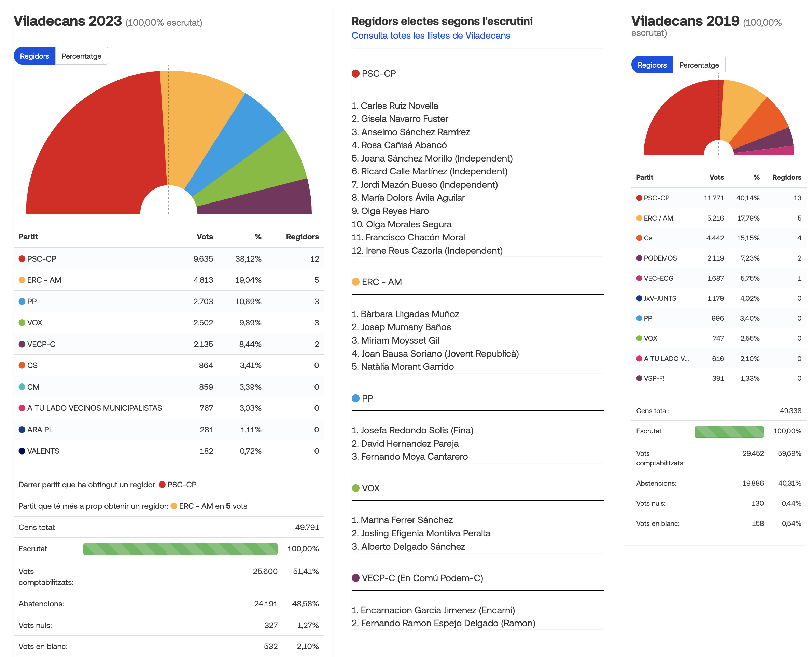The height and width of the screenshot is (657, 812).
Task: Click the 11.771 votes cell in 2019 table
Action: (x=714, y=198)
